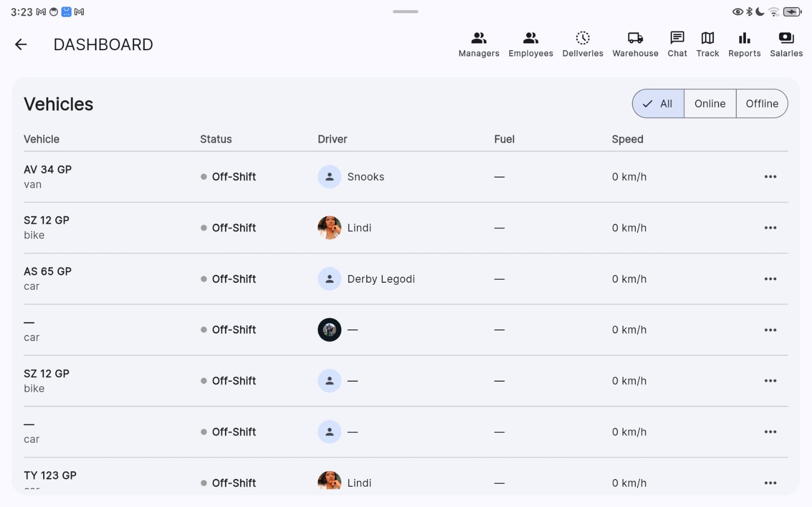Select the All vehicles filter
This screenshot has height=507, width=812.
[658, 104]
